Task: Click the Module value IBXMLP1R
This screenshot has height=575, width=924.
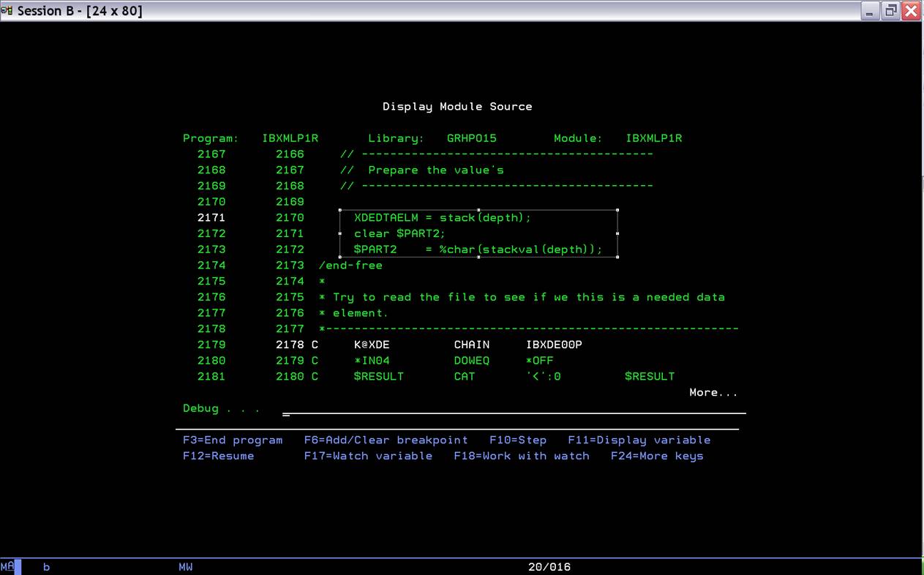Action: point(654,138)
